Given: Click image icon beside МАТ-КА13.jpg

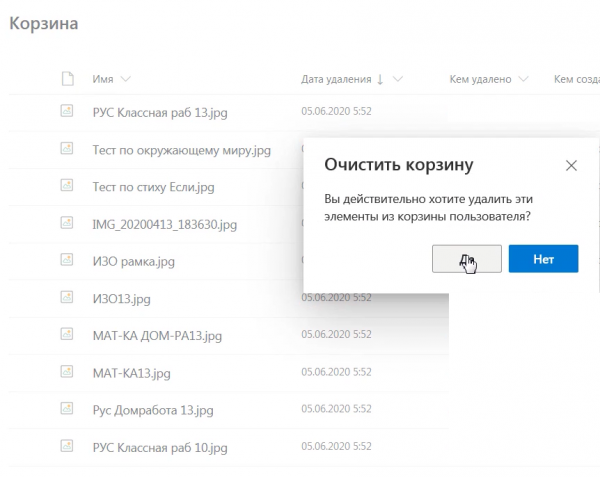Looking at the screenshot, I should coord(67,372).
